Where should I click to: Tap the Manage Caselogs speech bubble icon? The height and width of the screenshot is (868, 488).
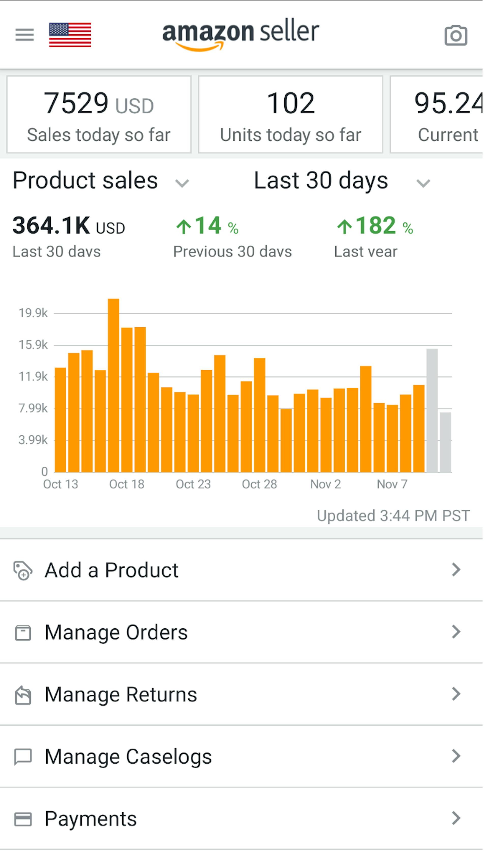[x=23, y=757]
